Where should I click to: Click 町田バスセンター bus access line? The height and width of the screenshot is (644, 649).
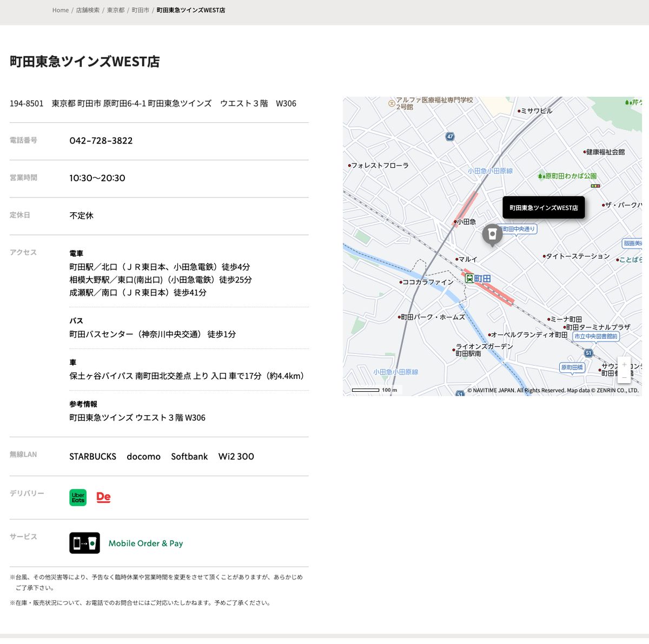click(153, 334)
